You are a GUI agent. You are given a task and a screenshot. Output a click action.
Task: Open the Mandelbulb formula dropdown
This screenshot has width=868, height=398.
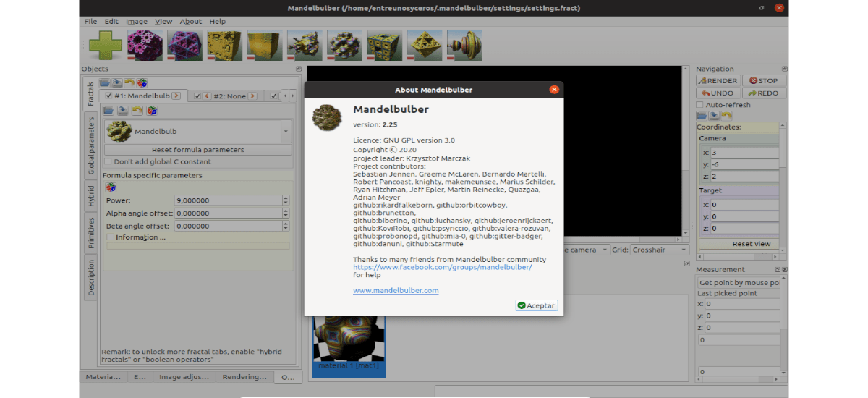pos(285,132)
